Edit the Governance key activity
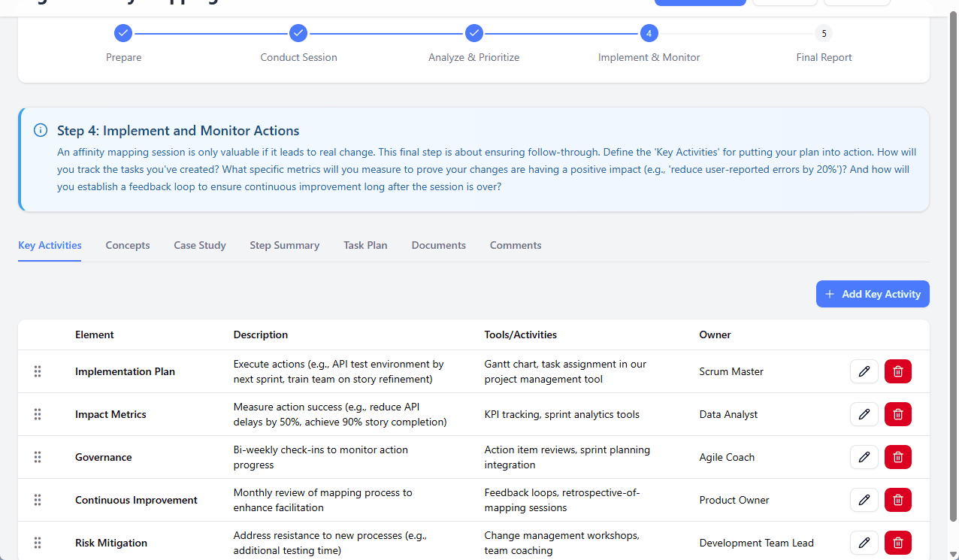This screenshot has width=959, height=560. (864, 456)
